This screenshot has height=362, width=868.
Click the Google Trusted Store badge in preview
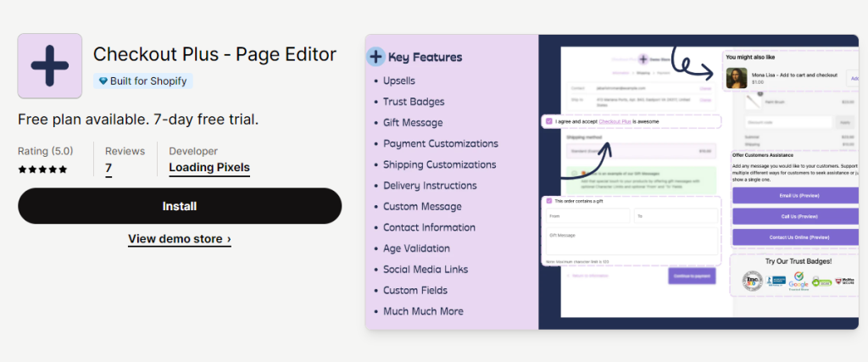tap(798, 281)
